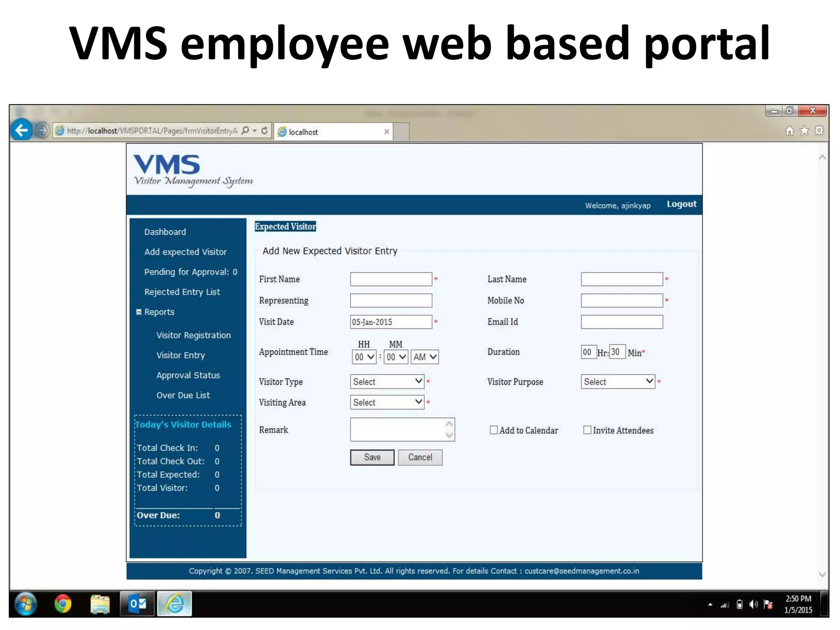Image resolution: width=840 pixels, height=630 pixels.
Task: Show hidden system tray icons arrow
Action: point(710,605)
